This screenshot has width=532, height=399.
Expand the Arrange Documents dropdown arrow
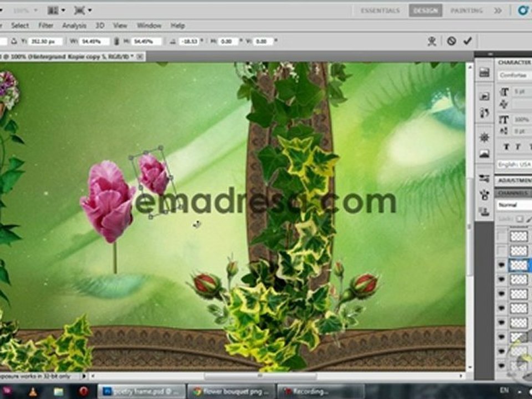pyautogui.click(x=63, y=11)
